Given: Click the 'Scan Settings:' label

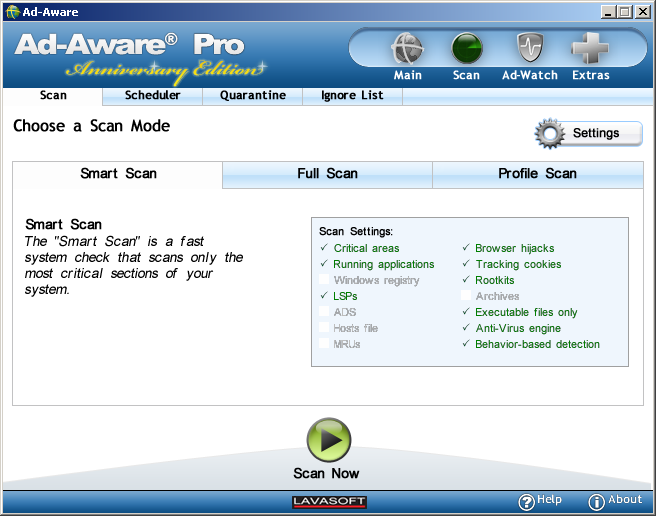Looking at the screenshot, I should [x=356, y=231].
